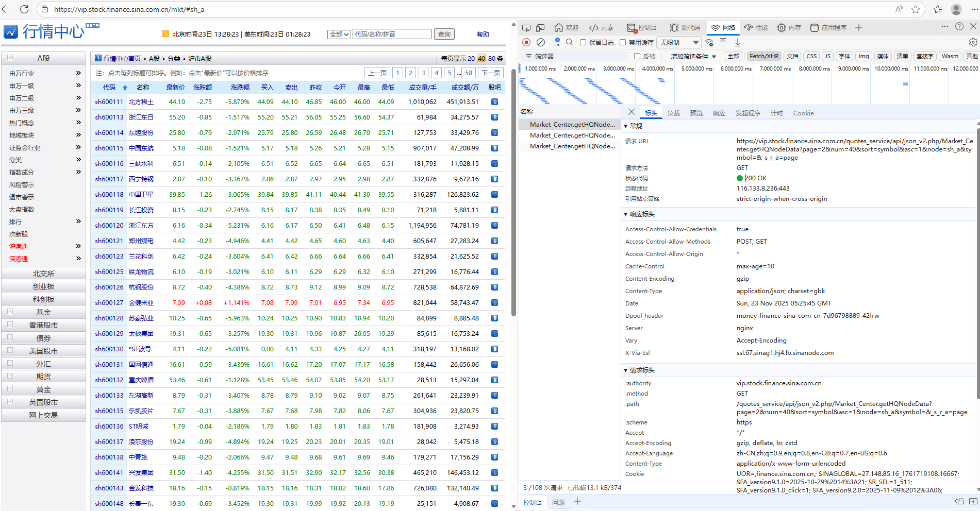
Task: Click the stock page vertical scrollbar thumb
Action: pyautogui.click(x=513, y=193)
